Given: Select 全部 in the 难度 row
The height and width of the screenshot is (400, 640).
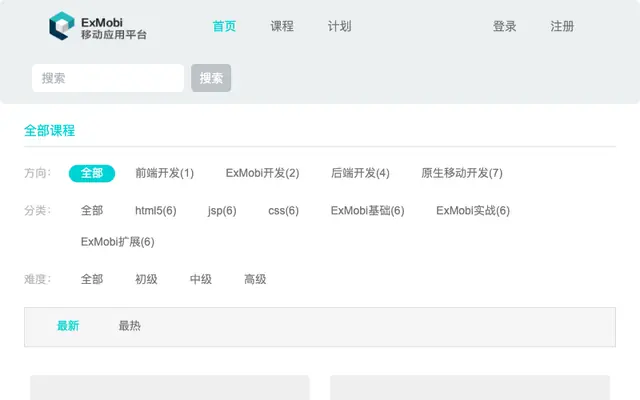Looking at the screenshot, I should (x=92, y=279).
